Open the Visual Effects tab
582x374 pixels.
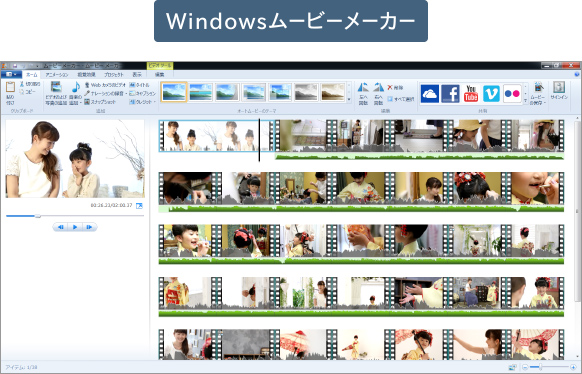86,75
